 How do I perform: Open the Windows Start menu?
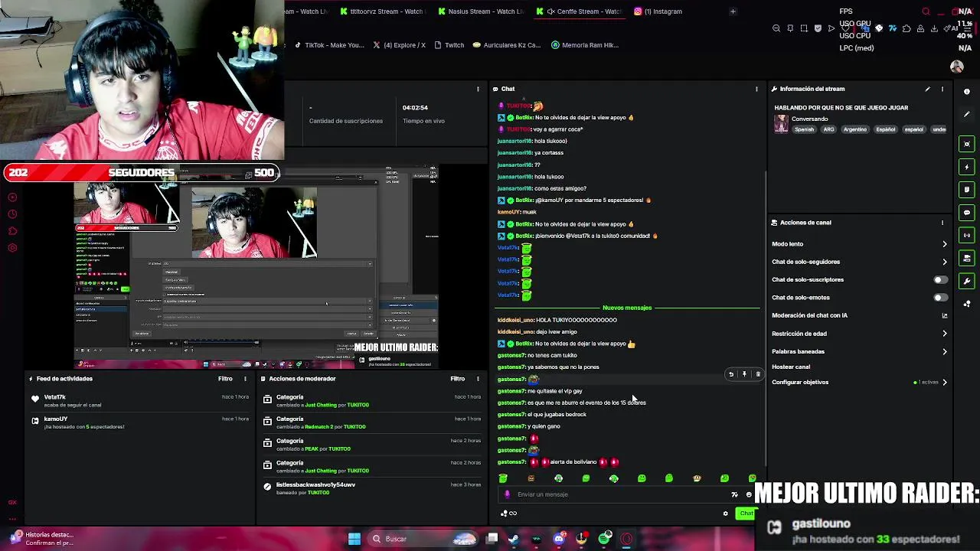coord(354,539)
